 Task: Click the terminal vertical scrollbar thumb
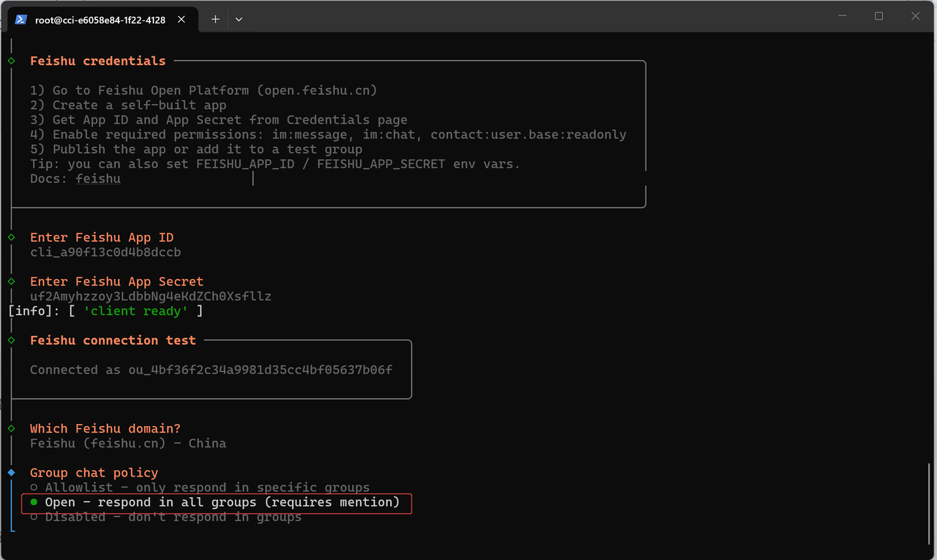(x=929, y=505)
